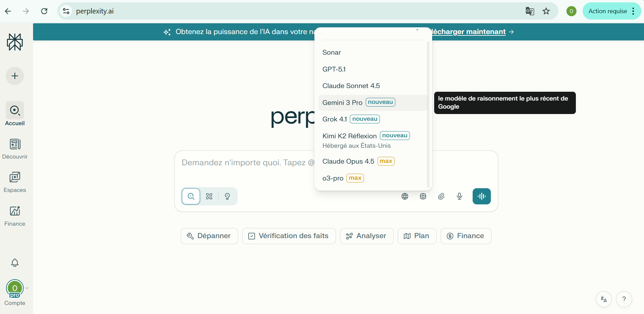Click the Perplexity logo in sidebar
This screenshot has width=644, height=314.
click(15, 42)
